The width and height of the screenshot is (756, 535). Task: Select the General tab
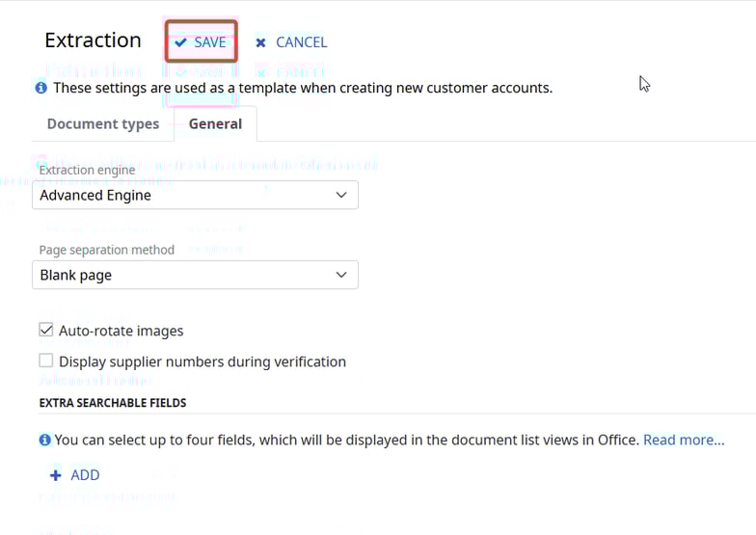pyautogui.click(x=215, y=124)
